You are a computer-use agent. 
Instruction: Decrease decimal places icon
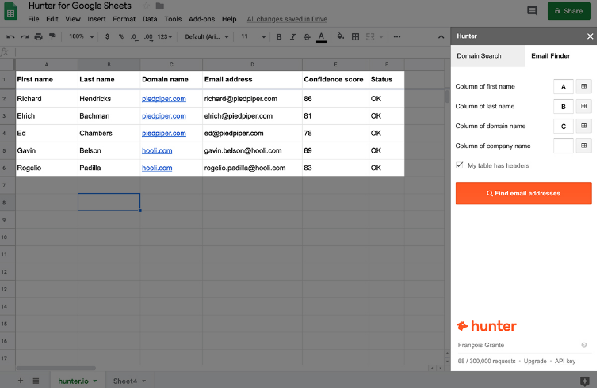[x=134, y=37]
